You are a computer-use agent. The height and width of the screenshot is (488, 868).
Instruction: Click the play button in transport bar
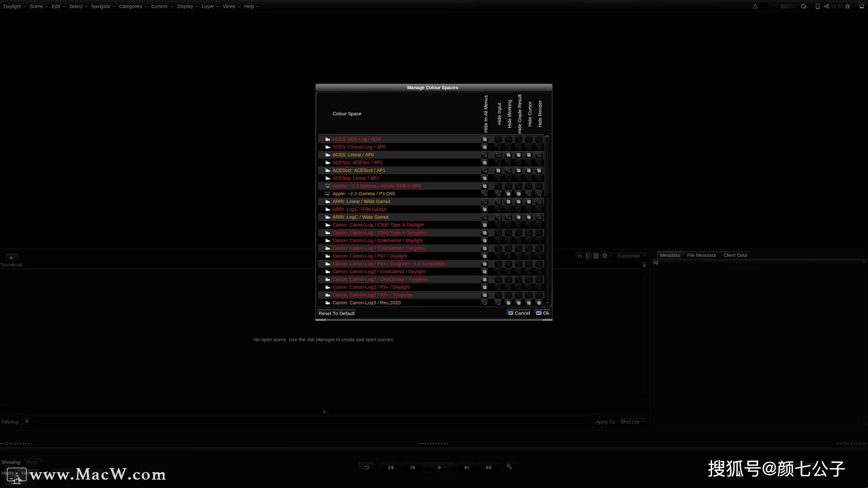[439, 468]
